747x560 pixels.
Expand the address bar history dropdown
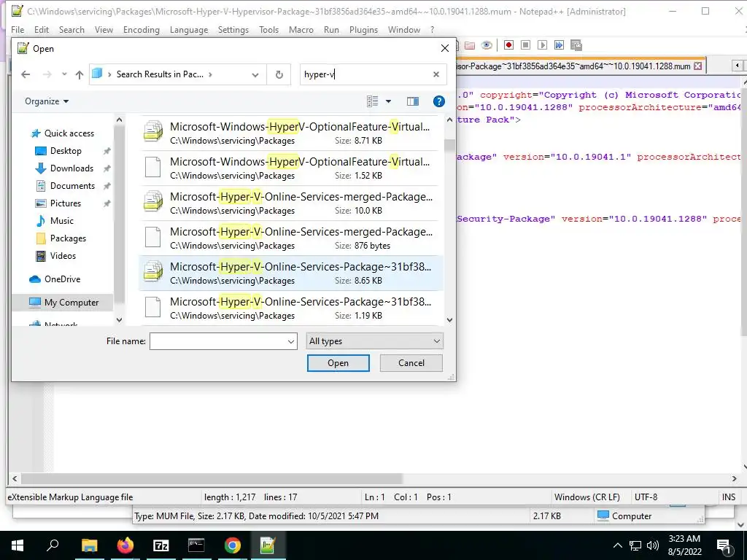pyautogui.click(x=255, y=75)
